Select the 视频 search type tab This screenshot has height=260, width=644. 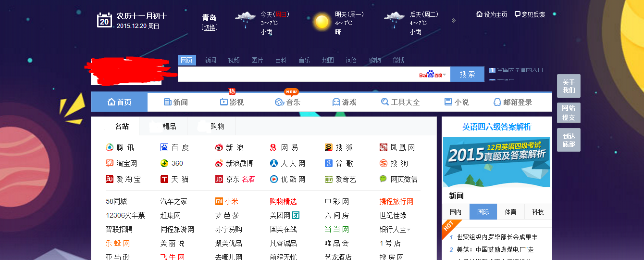pyautogui.click(x=234, y=60)
